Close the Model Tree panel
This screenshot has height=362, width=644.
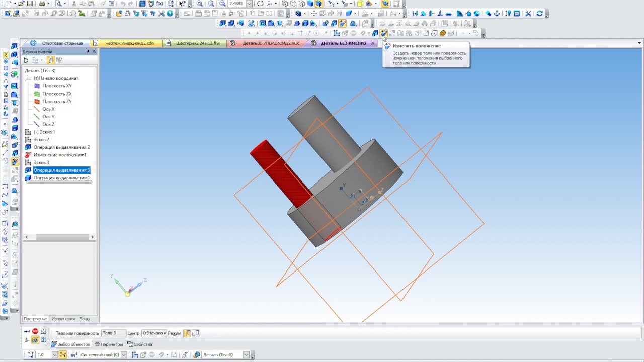click(94, 51)
